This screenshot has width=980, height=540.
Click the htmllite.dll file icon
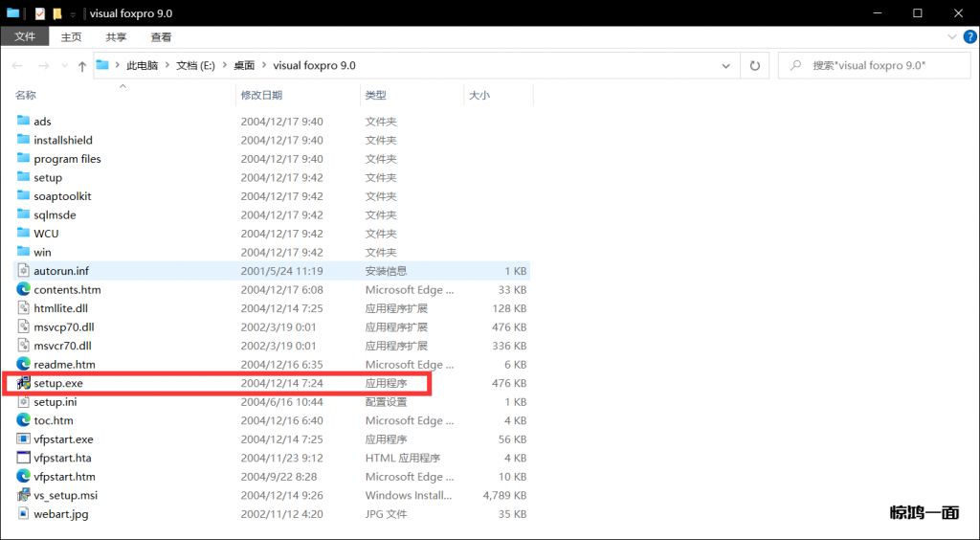(24, 308)
